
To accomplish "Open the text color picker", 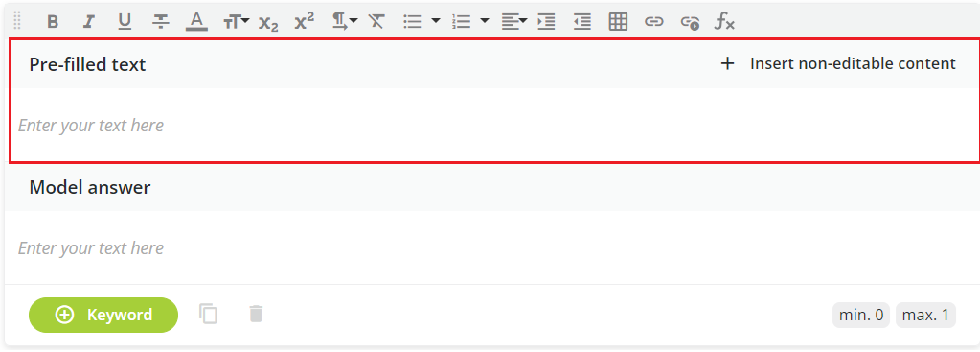I will (x=197, y=22).
